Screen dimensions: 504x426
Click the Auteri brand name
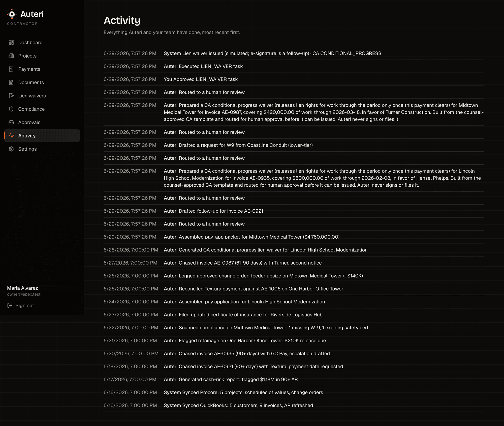pyautogui.click(x=32, y=14)
